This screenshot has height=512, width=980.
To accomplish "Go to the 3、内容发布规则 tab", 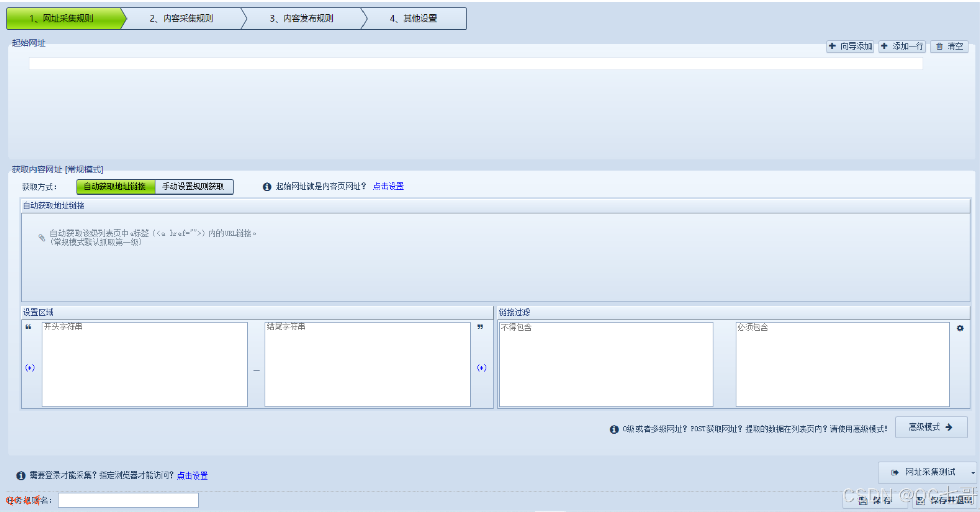I will (x=302, y=19).
